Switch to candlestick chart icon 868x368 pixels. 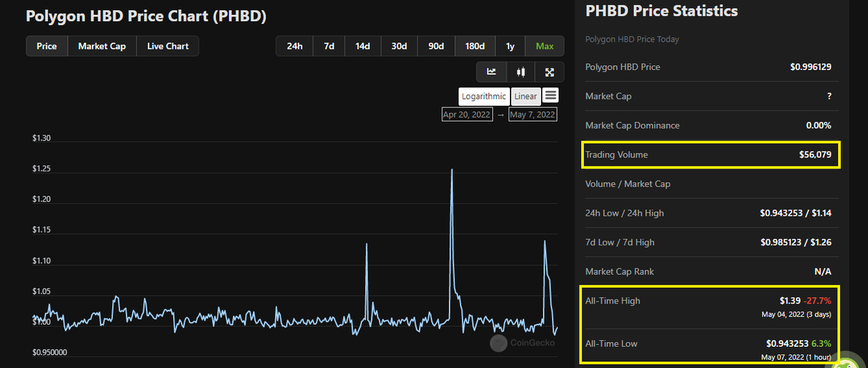[521, 72]
